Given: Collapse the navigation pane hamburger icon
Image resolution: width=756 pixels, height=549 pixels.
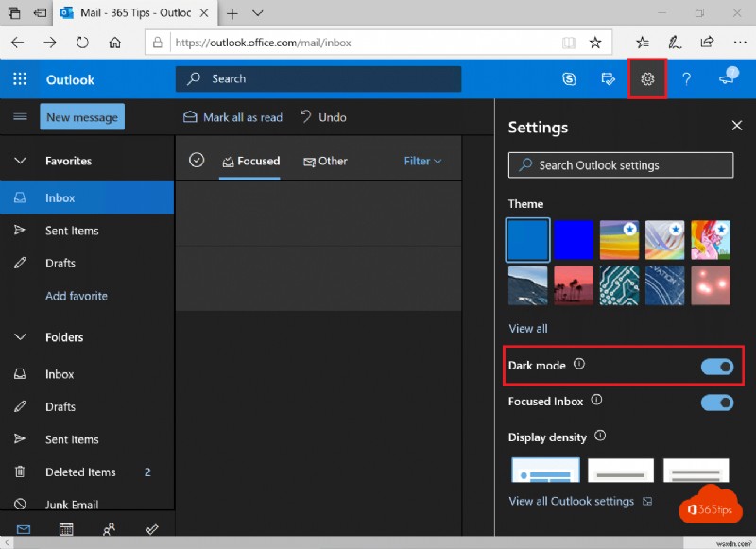Looking at the screenshot, I should click(20, 116).
